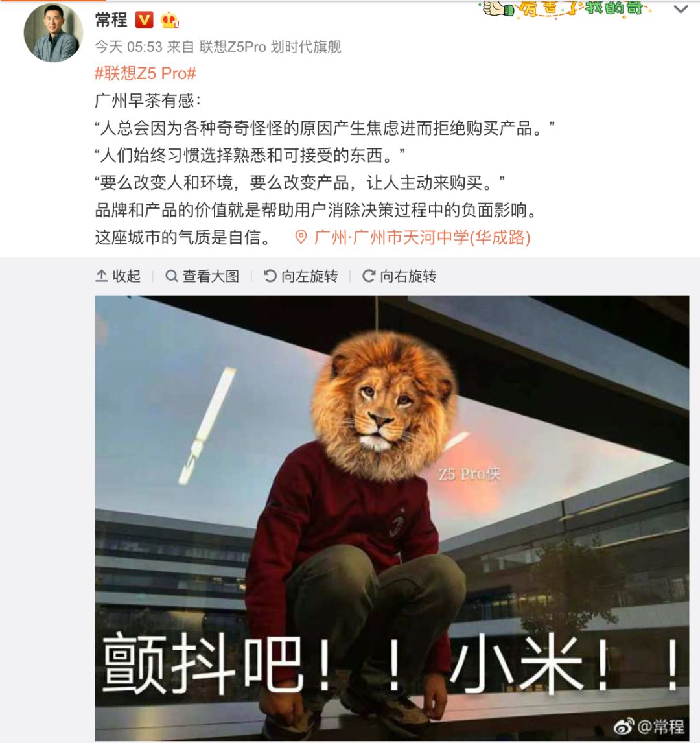The width and height of the screenshot is (700, 743).
Task: Click the orange V verified badge
Action: click(145, 20)
